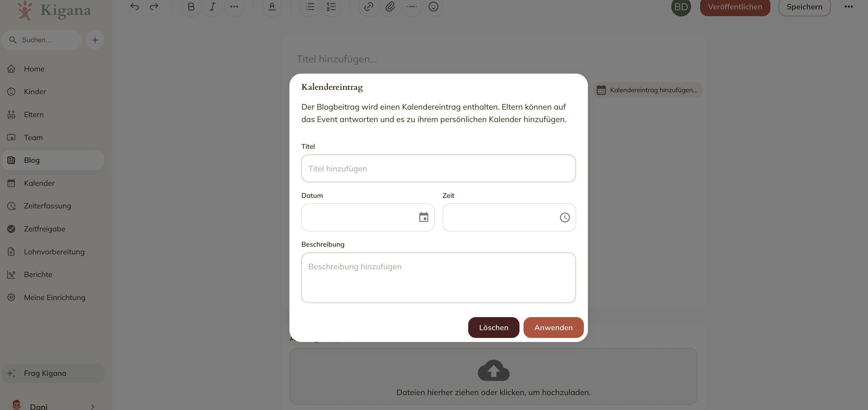Click the undo arrow in the toolbar

(134, 7)
